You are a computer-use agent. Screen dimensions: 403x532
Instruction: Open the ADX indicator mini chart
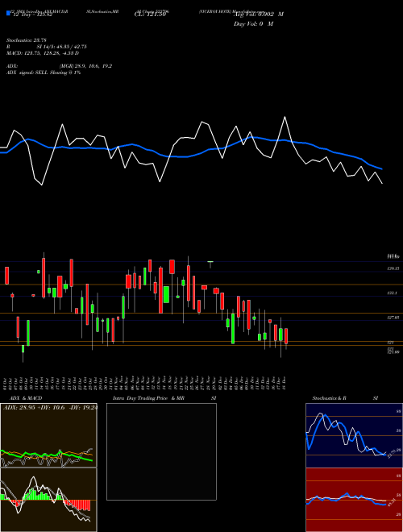pyautogui.click(x=48, y=435)
